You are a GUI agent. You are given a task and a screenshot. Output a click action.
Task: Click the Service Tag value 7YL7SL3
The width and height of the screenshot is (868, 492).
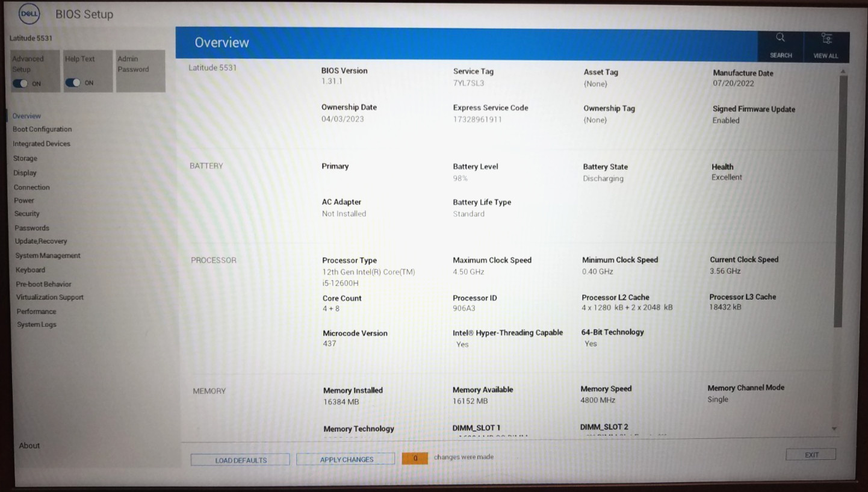(468, 83)
